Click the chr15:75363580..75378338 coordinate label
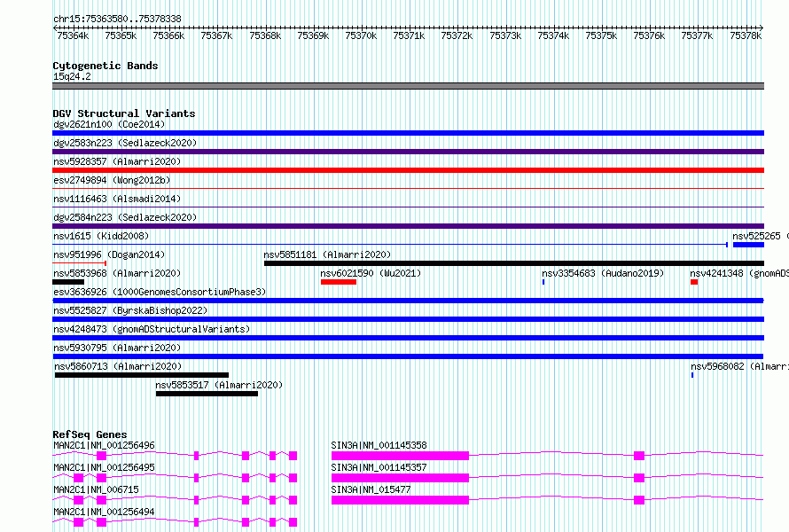The width and height of the screenshot is (789, 532). point(117,19)
